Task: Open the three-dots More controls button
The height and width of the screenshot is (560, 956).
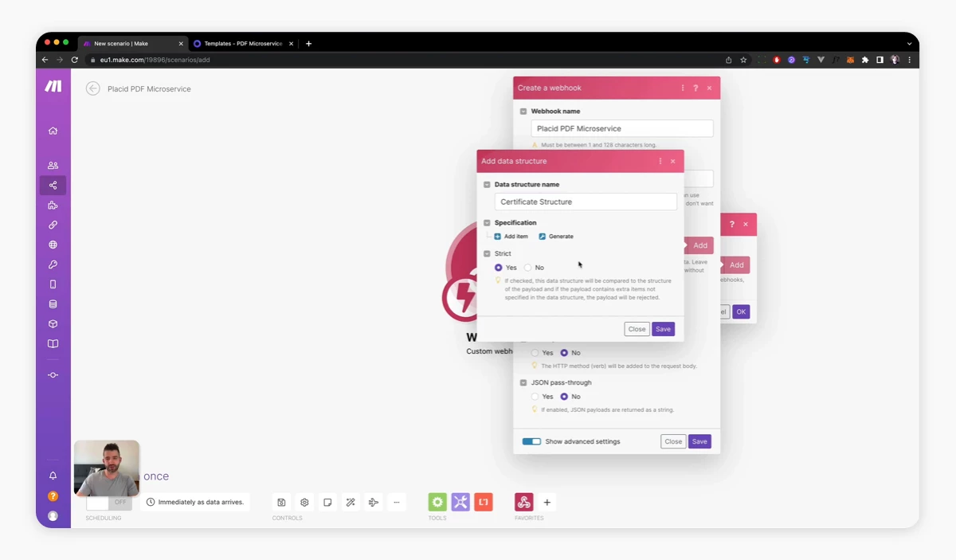Action: coord(396,503)
